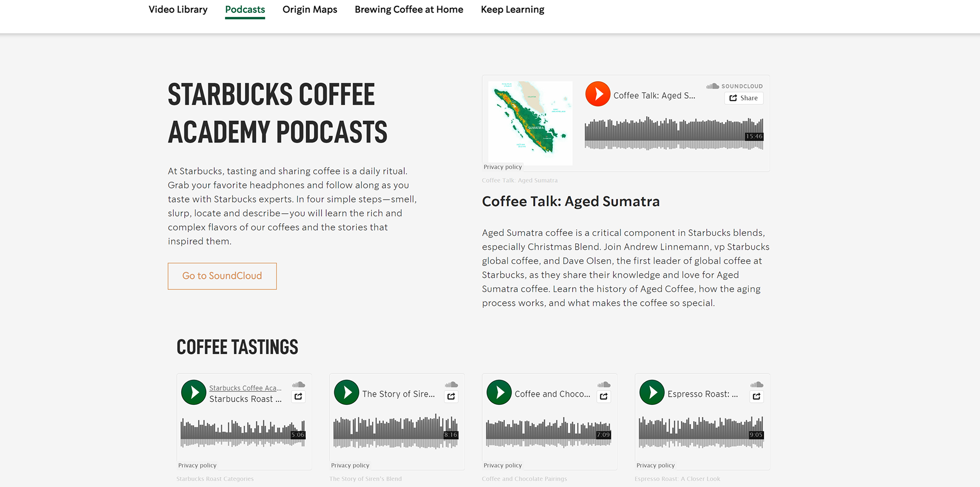Open Privacy policy under Coffee and Chocolate player
Image resolution: width=980 pixels, height=487 pixels.
coord(503,466)
